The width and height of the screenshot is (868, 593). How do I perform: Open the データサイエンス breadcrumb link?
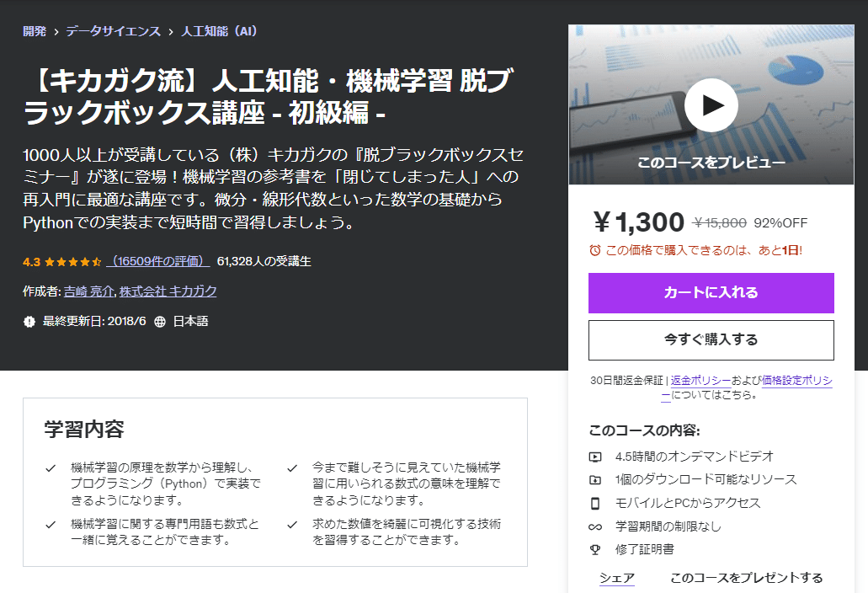[x=114, y=31]
